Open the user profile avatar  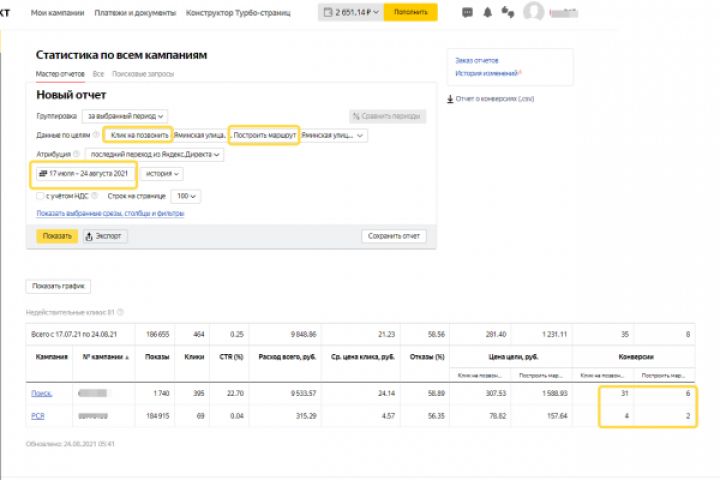point(533,13)
